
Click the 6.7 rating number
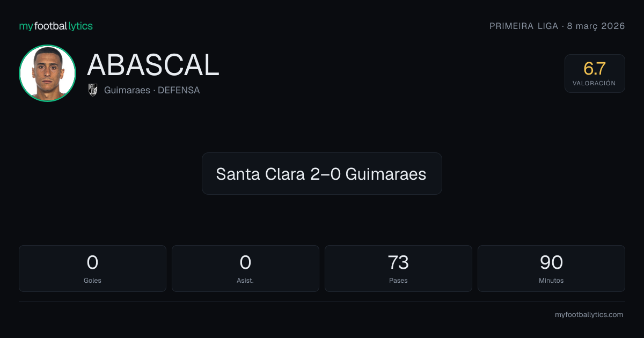point(595,69)
